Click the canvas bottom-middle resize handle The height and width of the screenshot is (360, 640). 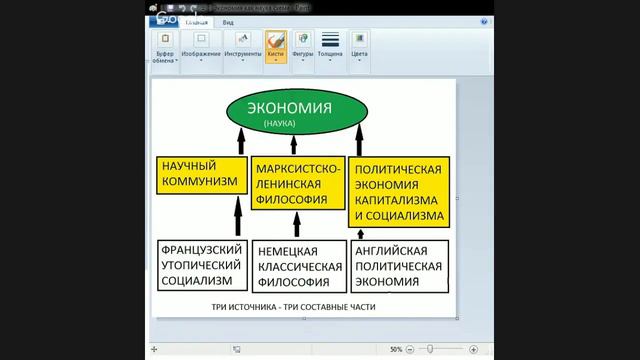[304, 318]
